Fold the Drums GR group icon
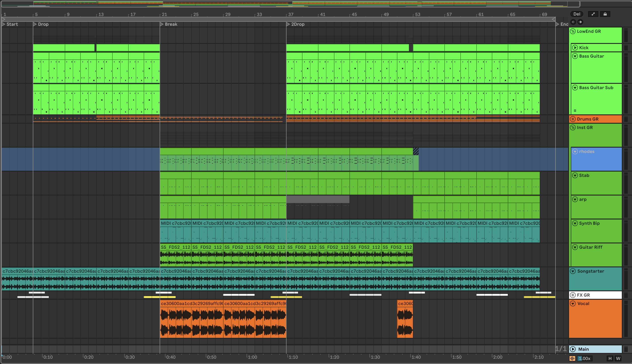The height and width of the screenshot is (364, 632). 573,119
